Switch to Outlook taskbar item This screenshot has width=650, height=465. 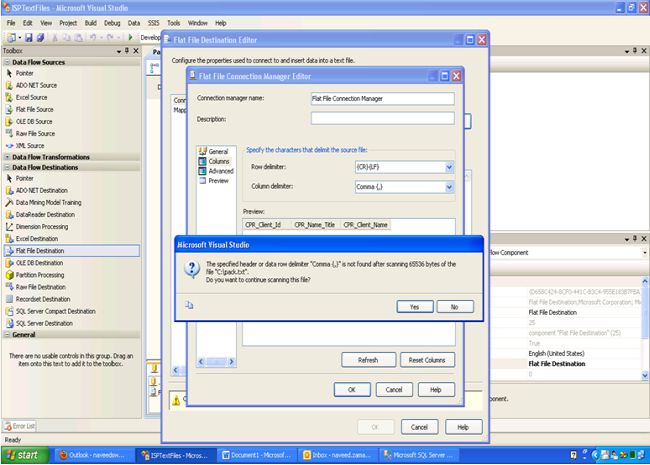click(93, 455)
